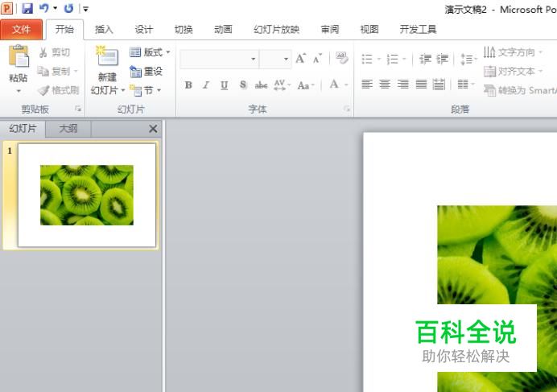The width and height of the screenshot is (557, 392).
Task: Toggle Bold formatting
Action: click(x=188, y=85)
